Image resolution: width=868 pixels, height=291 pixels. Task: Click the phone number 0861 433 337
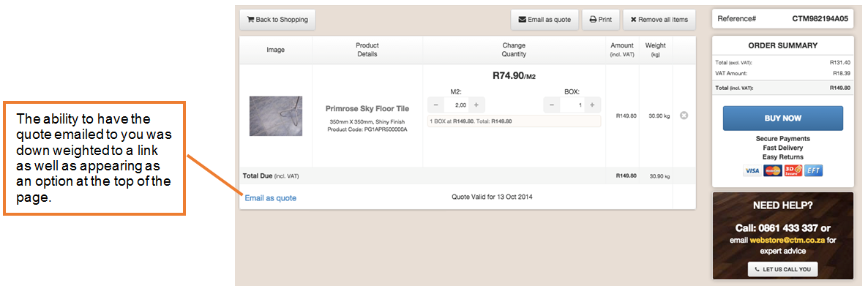pyautogui.click(x=788, y=228)
